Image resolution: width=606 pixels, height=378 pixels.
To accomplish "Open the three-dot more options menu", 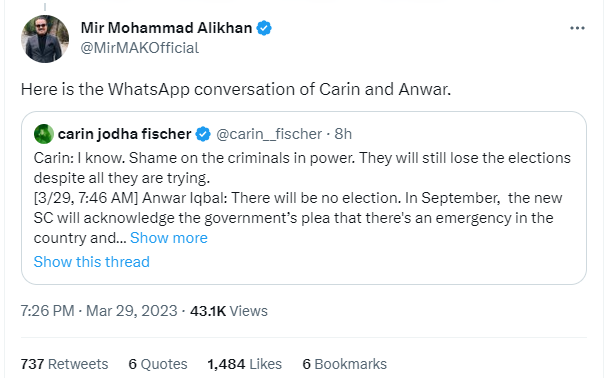I will (577, 28).
